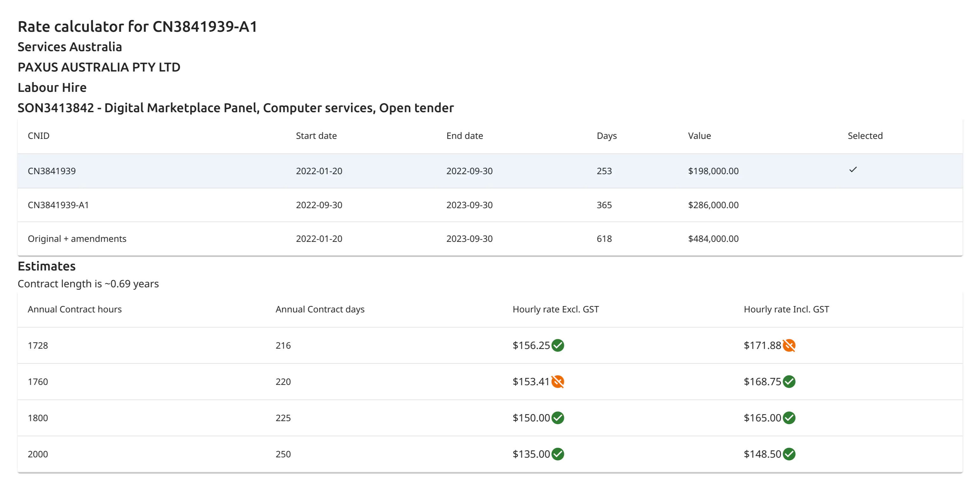
Task: Click the Hourly rate Excl. GST header
Action: [x=555, y=309]
